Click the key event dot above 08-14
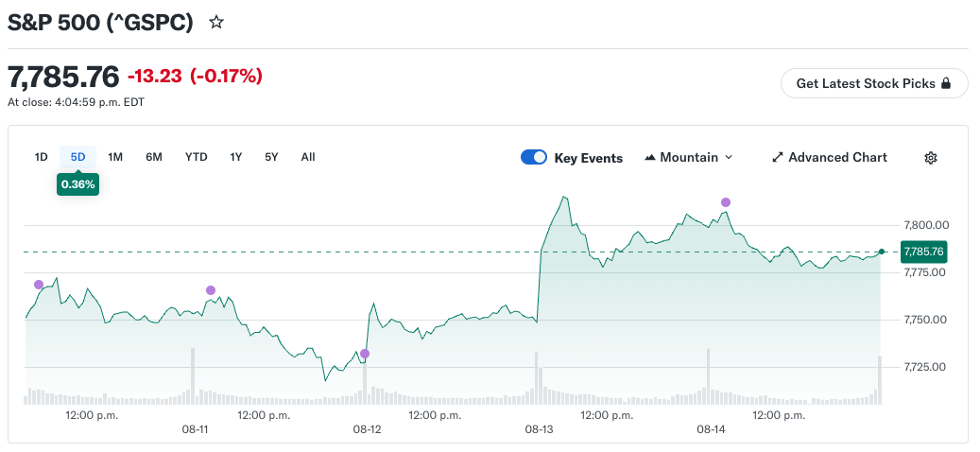This screenshot has height=452, width=980. coord(726,202)
